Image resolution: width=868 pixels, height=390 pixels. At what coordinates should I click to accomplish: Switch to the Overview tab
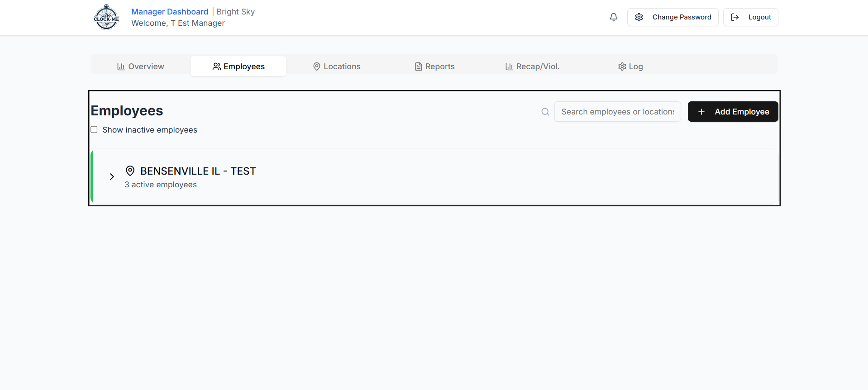tap(141, 67)
